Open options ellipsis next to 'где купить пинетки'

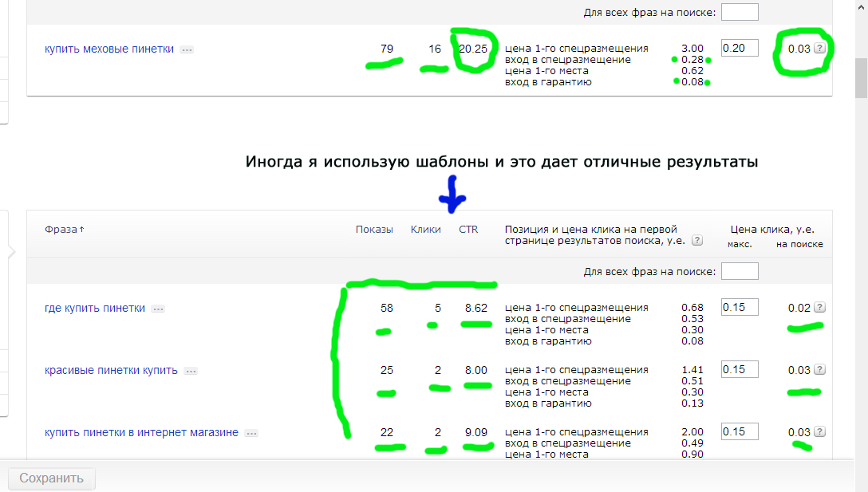coord(158,309)
